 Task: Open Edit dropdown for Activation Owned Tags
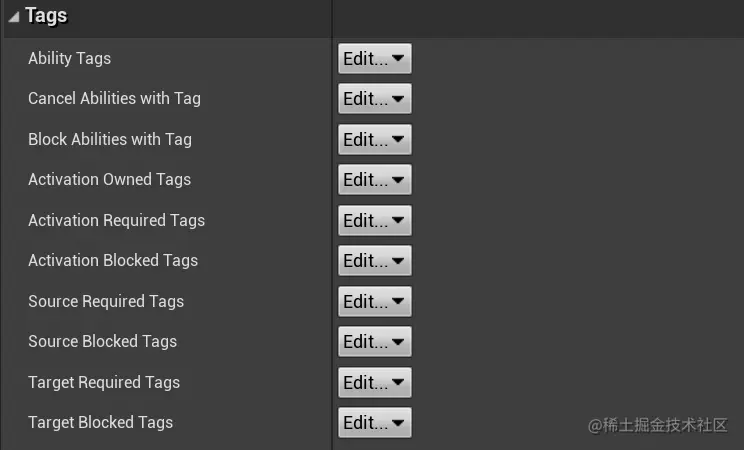coord(374,180)
